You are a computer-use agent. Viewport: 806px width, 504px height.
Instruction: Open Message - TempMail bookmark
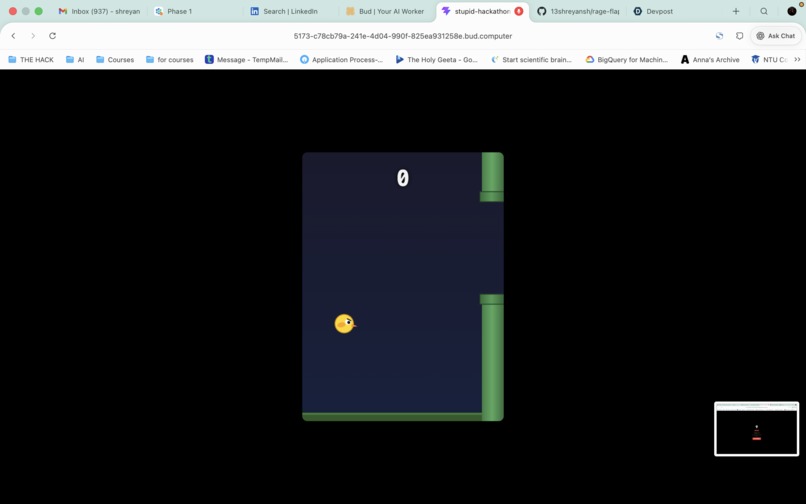tap(246, 60)
